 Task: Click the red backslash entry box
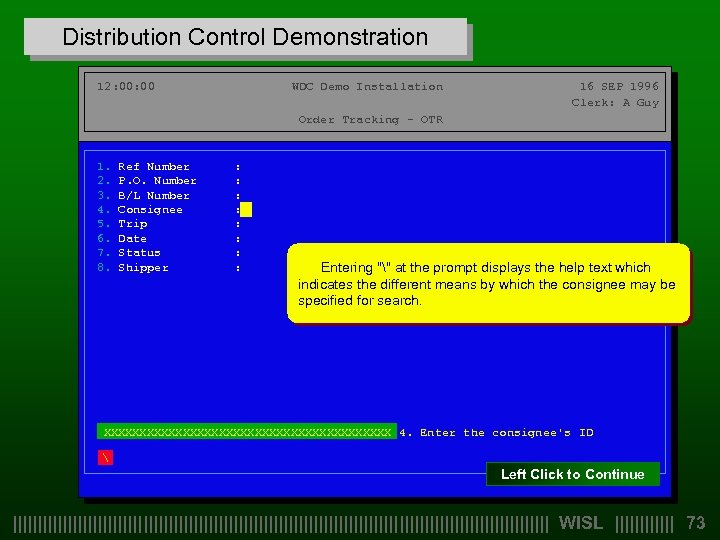(105, 457)
